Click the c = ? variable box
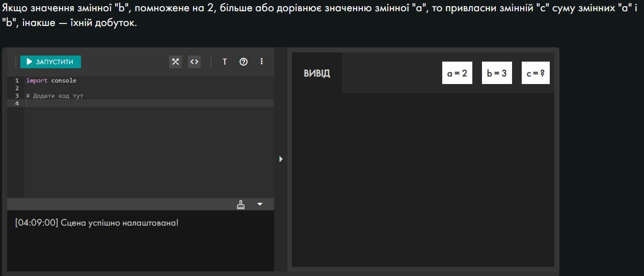 (535, 73)
